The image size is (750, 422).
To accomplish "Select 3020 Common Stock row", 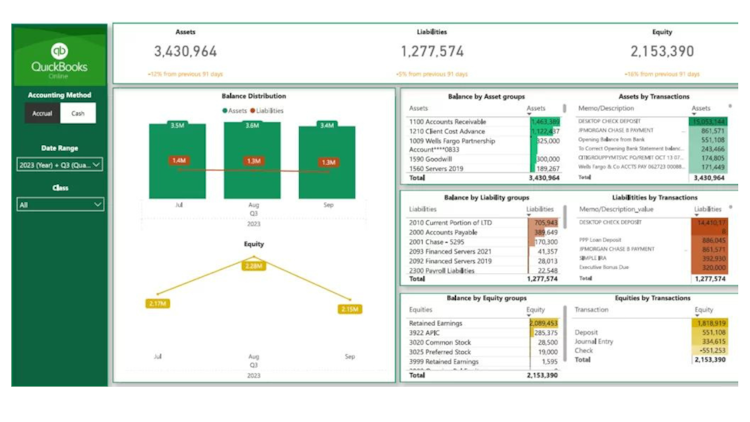I will (x=483, y=343).
